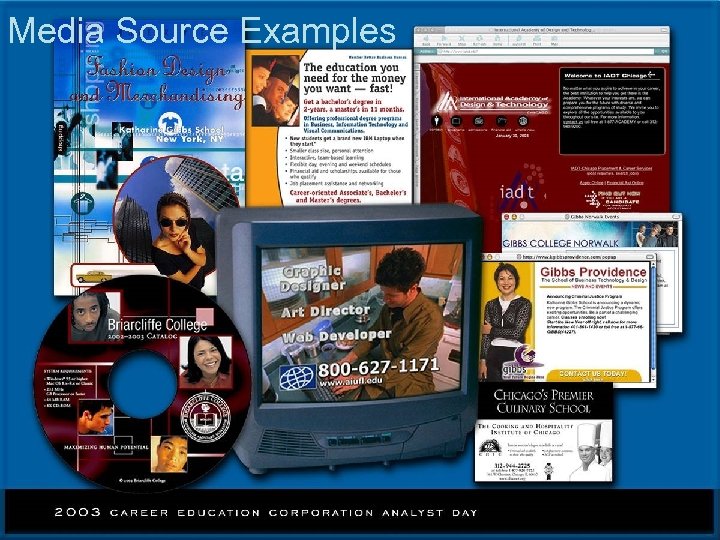
Task: Click the globe navigation icon on IADT site
Action: coord(522,121)
